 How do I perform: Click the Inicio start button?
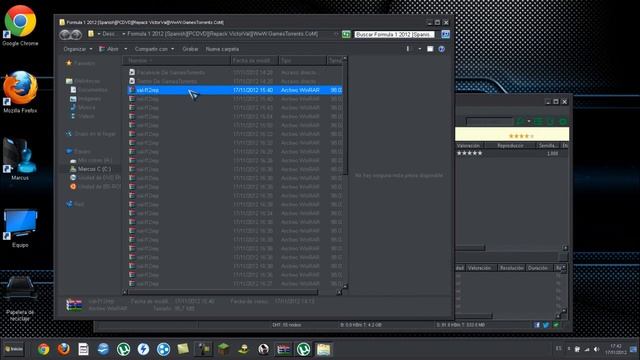click(x=14, y=349)
